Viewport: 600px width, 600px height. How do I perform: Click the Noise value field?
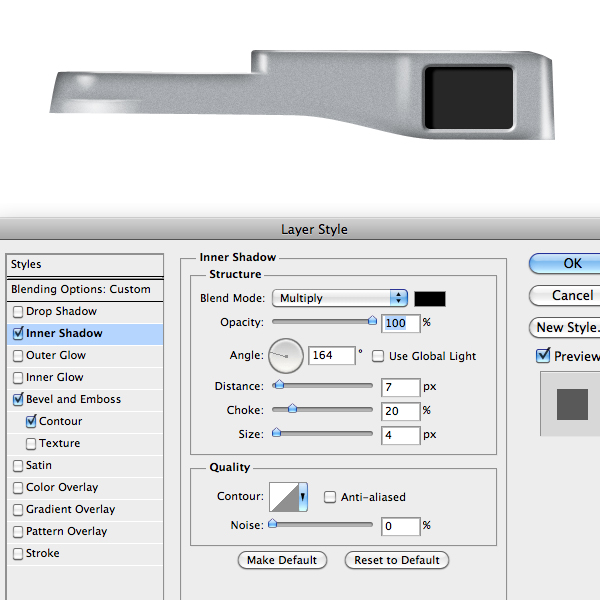point(401,526)
